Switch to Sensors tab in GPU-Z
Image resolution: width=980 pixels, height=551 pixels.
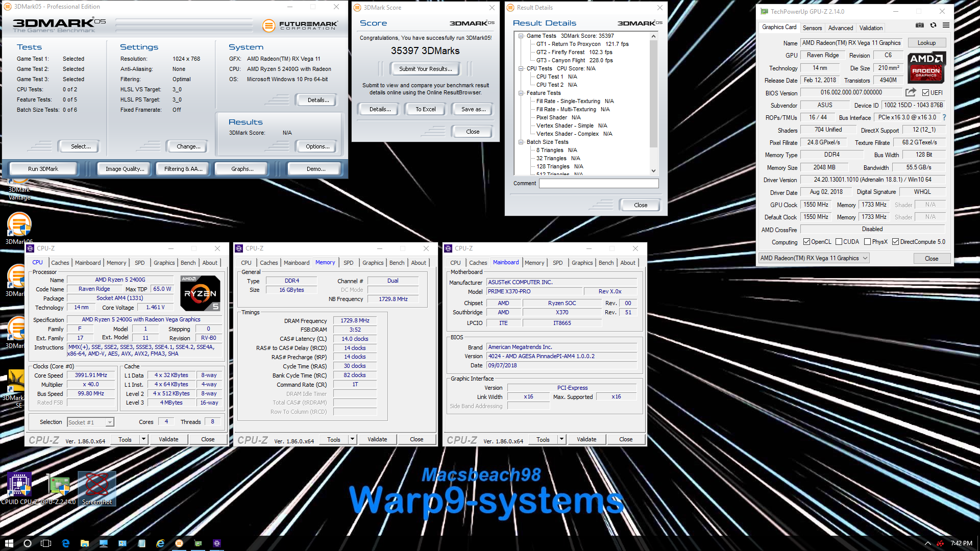(812, 28)
